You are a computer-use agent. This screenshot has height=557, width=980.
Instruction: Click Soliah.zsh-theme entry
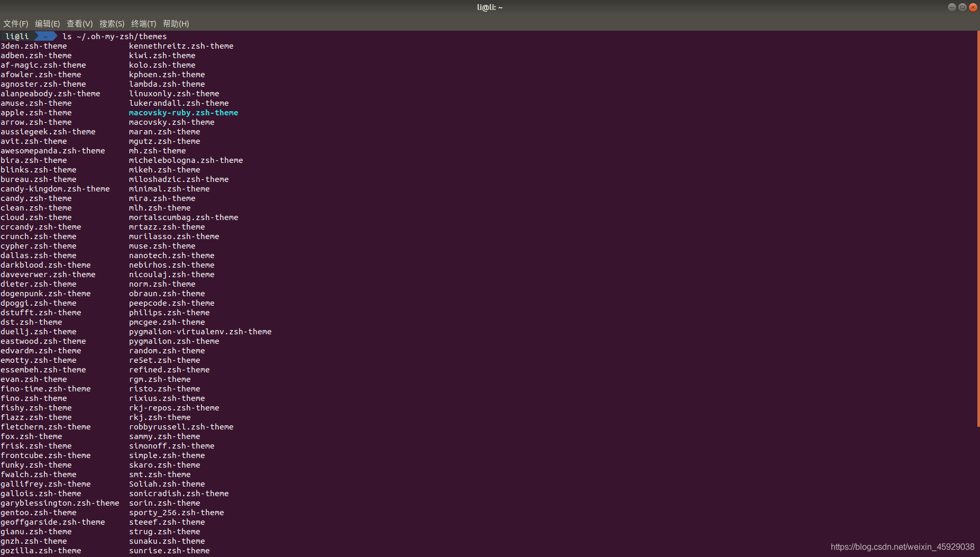pos(167,484)
